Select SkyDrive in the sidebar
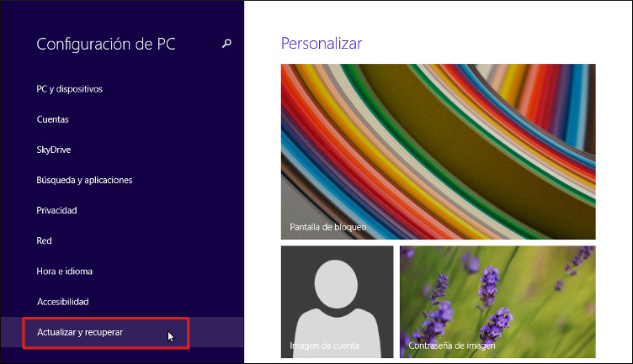Image resolution: width=633 pixels, height=364 pixels. 54,150
